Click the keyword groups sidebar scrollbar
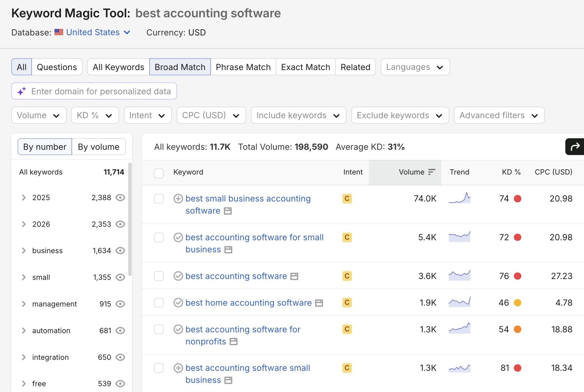 [130, 219]
